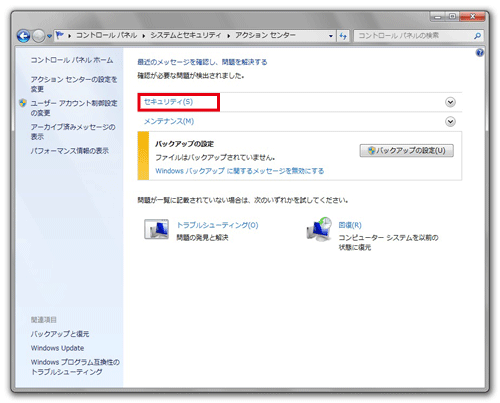
Task: Click the shield icon beside ユーザー アカウント制御設定
Action: (23, 103)
